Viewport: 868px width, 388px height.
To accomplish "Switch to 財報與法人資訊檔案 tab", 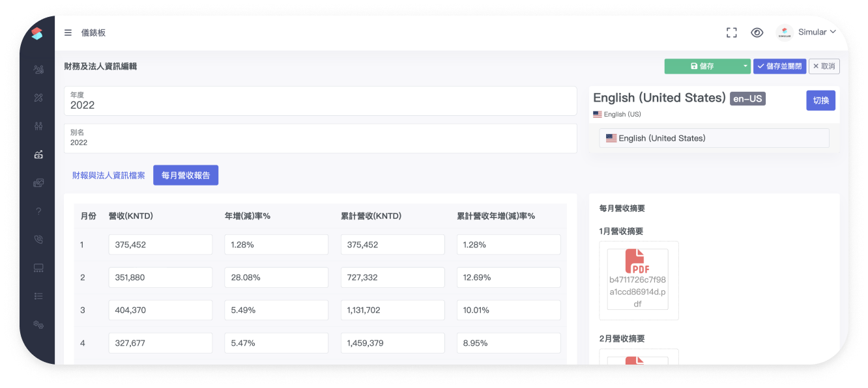I will [109, 175].
